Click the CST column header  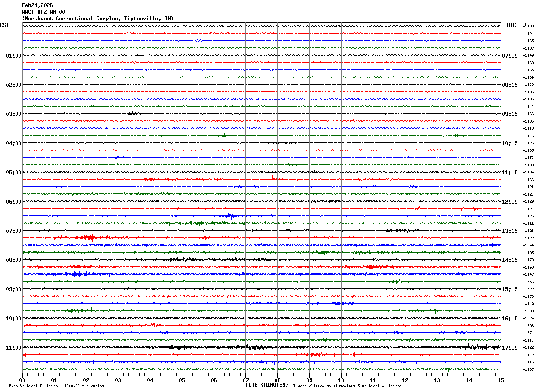pyautogui.click(x=4, y=25)
